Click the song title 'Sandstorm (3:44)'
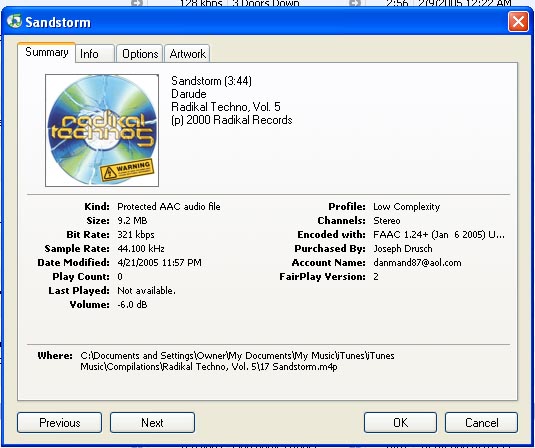The width and height of the screenshot is (535, 448). 211,81
